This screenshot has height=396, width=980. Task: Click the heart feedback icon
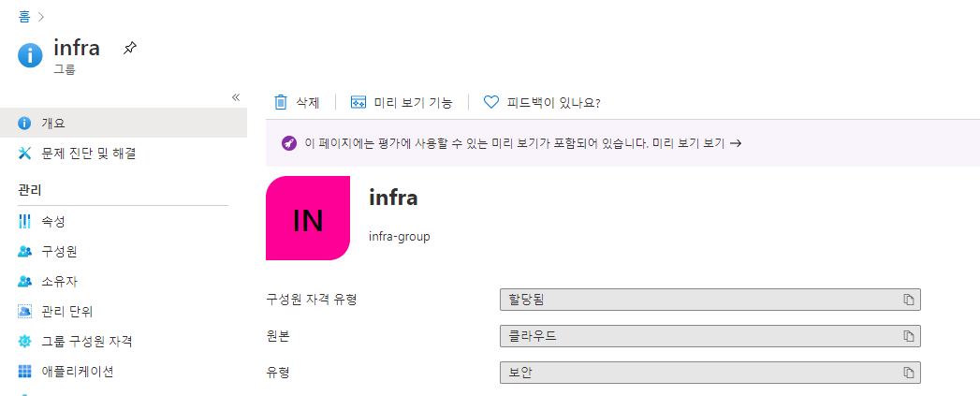tap(492, 103)
